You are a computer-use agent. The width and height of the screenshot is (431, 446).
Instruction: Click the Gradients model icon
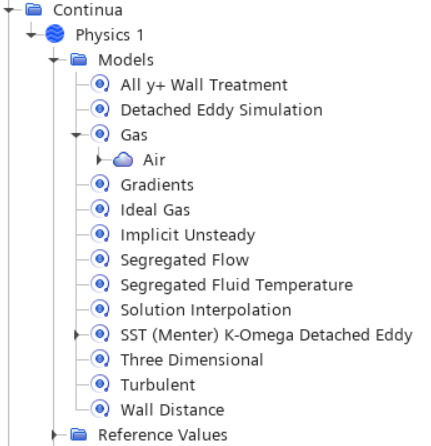pyautogui.click(x=100, y=184)
